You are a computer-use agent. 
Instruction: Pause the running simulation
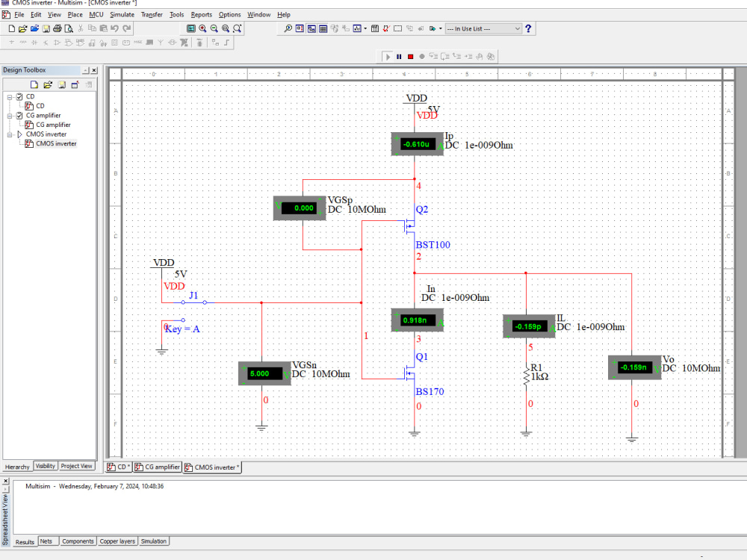point(400,56)
